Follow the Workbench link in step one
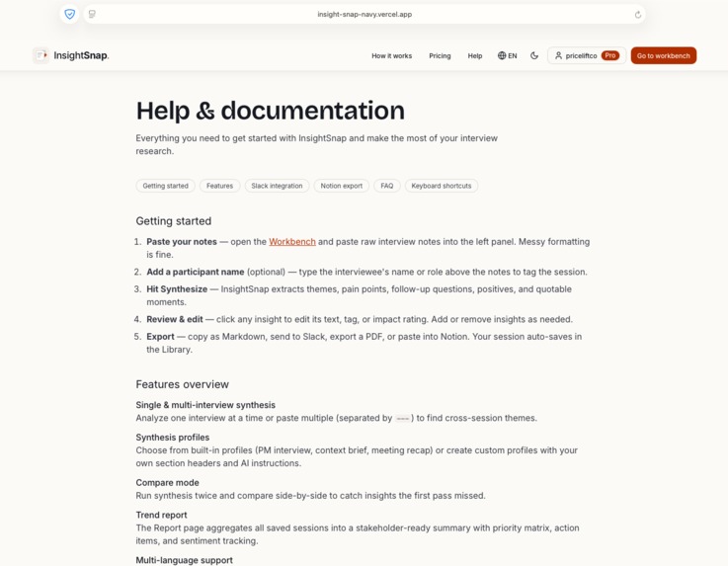728x566 pixels. [x=292, y=241]
